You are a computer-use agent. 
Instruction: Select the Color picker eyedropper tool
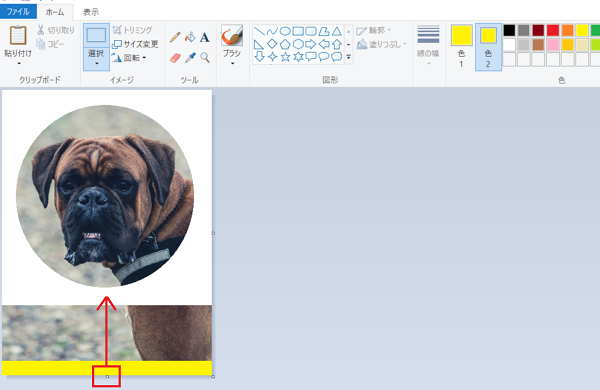[x=190, y=58]
